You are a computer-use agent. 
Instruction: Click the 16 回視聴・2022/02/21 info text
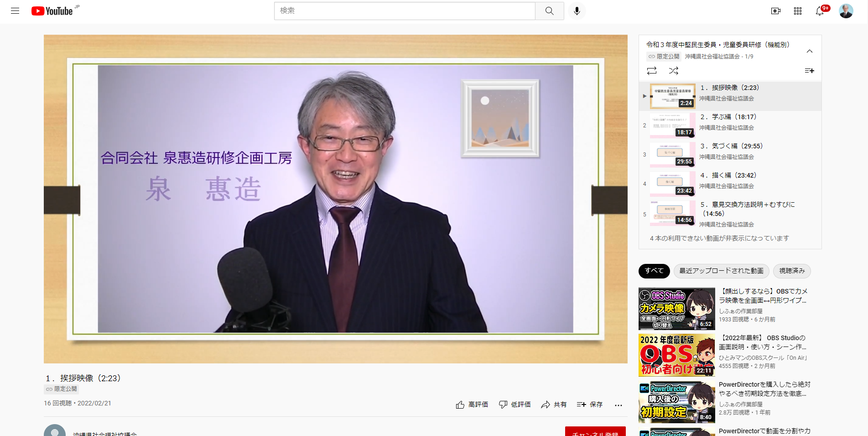point(78,403)
